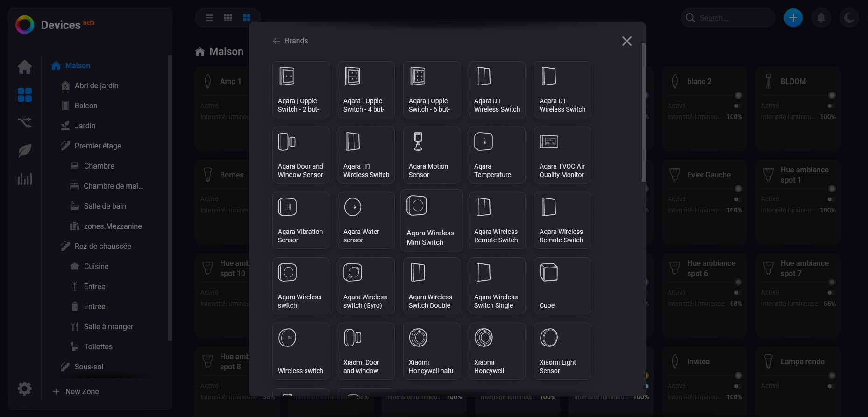Choose Aqara Wireless Mini Switch

coord(432,220)
